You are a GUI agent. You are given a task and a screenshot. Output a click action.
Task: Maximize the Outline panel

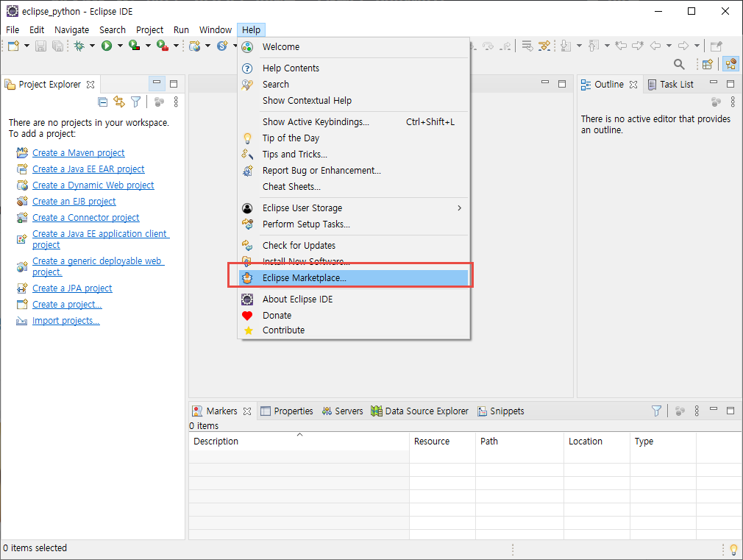(730, 84)
